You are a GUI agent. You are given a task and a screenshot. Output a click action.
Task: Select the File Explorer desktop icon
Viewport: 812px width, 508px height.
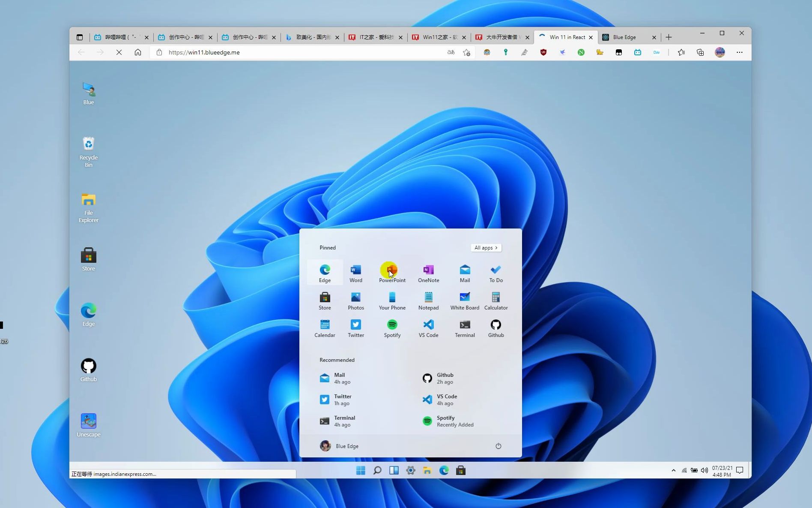89,207
